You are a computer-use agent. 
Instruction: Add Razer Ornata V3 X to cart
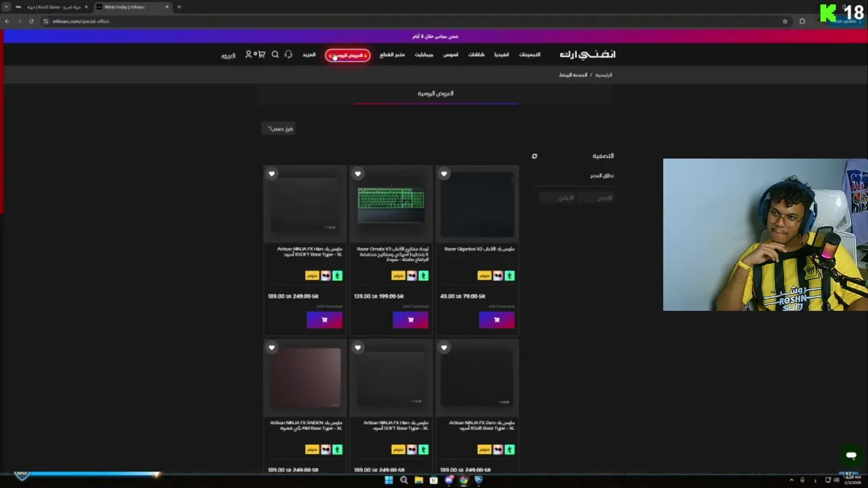coord(410,320)
